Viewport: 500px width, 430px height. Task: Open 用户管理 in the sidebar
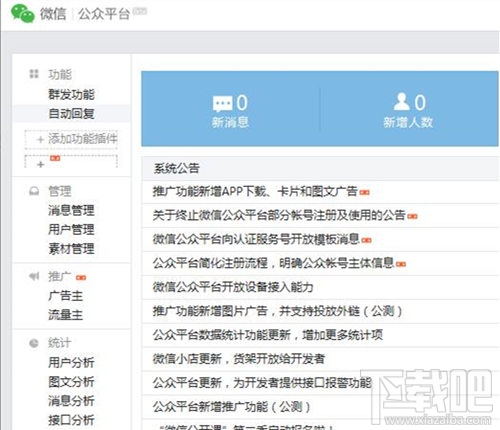(x=71, y=229)
